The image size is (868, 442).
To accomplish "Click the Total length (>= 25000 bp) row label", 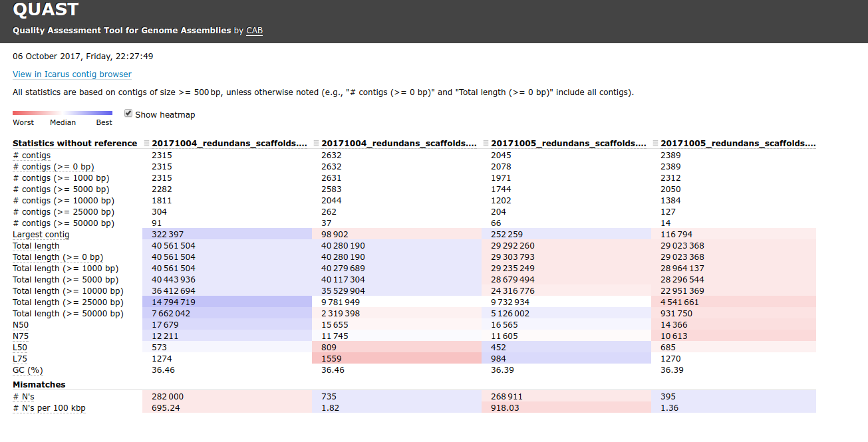I will point(68,302).
